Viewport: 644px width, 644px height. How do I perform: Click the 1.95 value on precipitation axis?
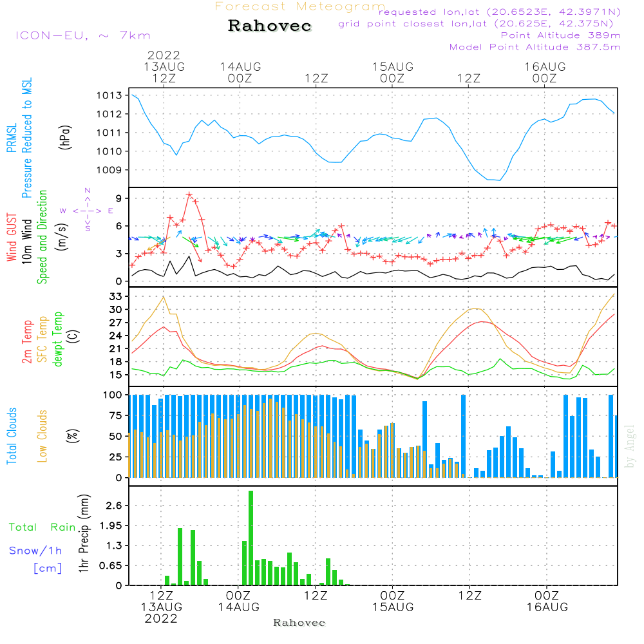pos(111,526)
